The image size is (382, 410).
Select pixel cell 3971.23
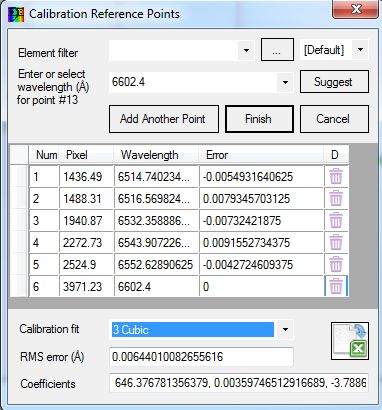[x=87, y=287]
